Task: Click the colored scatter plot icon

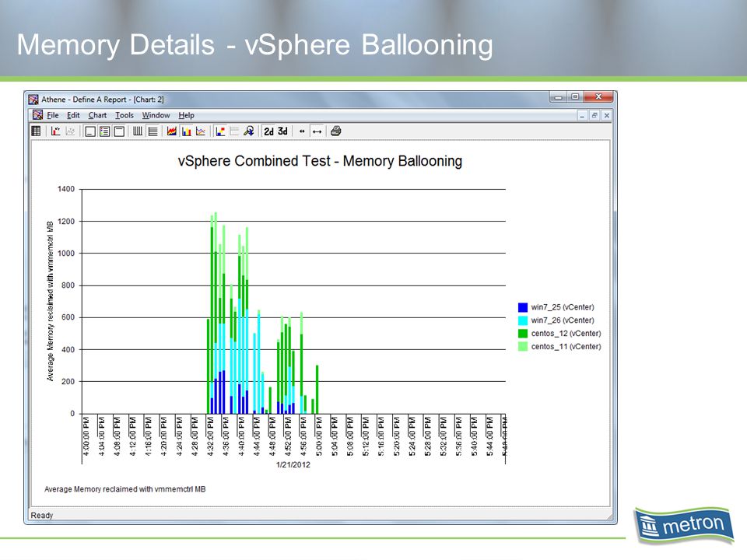Action: coord(220,131)
